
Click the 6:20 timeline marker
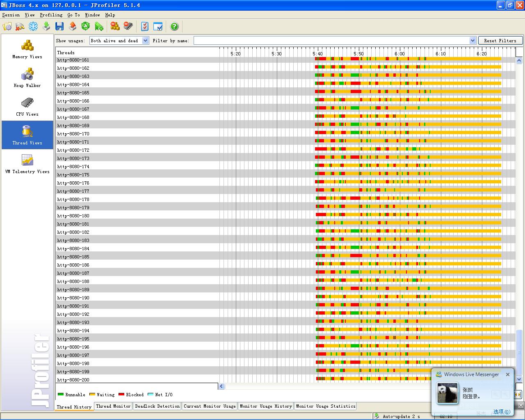[x=482, y=54]
